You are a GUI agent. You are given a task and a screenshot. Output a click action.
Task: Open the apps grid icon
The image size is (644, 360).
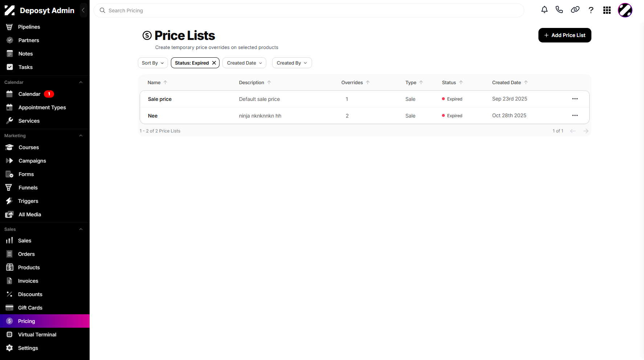click(607, 10)
